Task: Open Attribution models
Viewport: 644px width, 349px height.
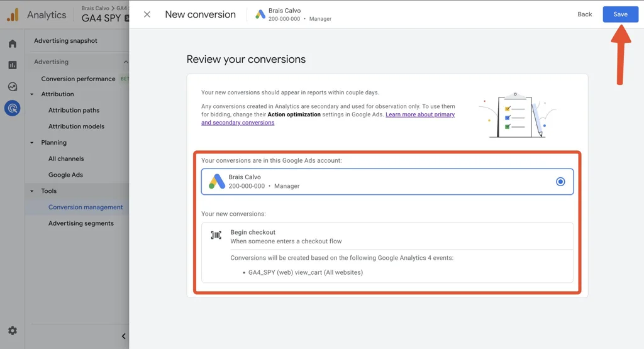Action: [x=76, y=126]
